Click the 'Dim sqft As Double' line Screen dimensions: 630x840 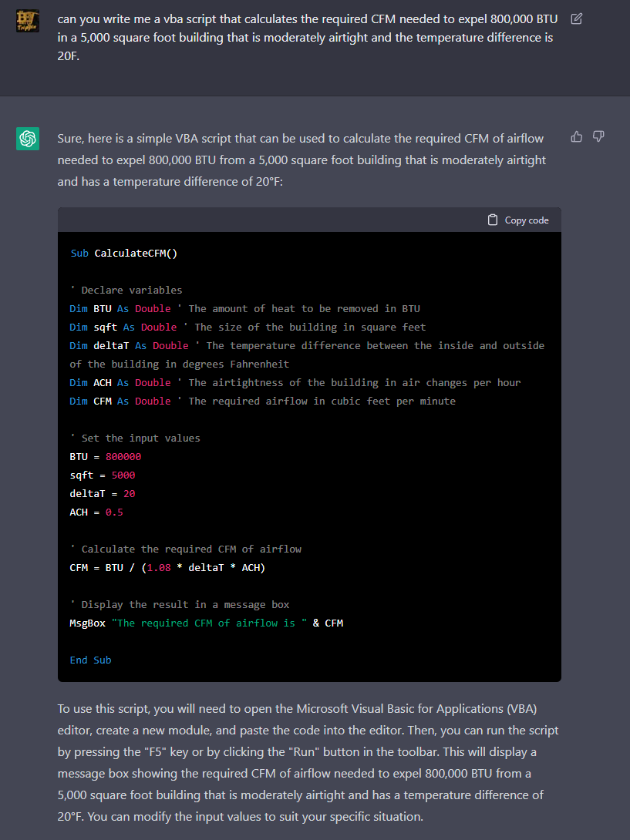(x=248, y=327)
